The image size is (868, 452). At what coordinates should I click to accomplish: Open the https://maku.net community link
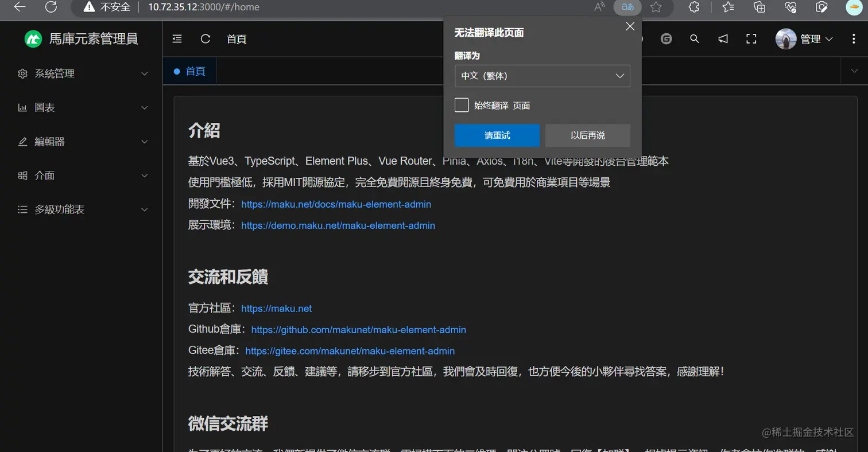coord(276,309)
